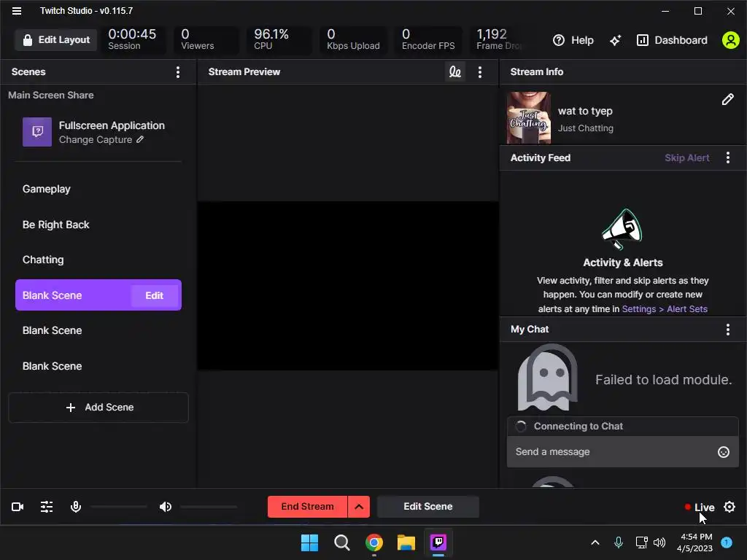Open the hamburger main menu
This screenshot has width=747, height=560.
coord(17,10)
